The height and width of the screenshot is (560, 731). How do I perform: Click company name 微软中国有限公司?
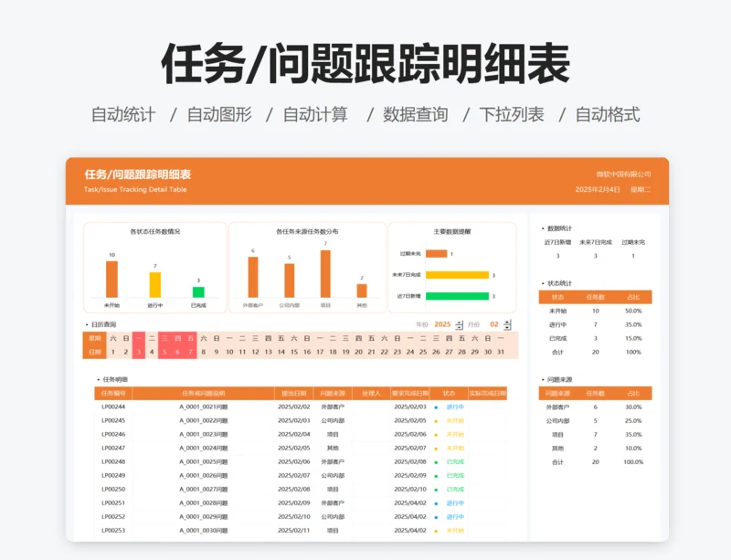tap(624, 174)
